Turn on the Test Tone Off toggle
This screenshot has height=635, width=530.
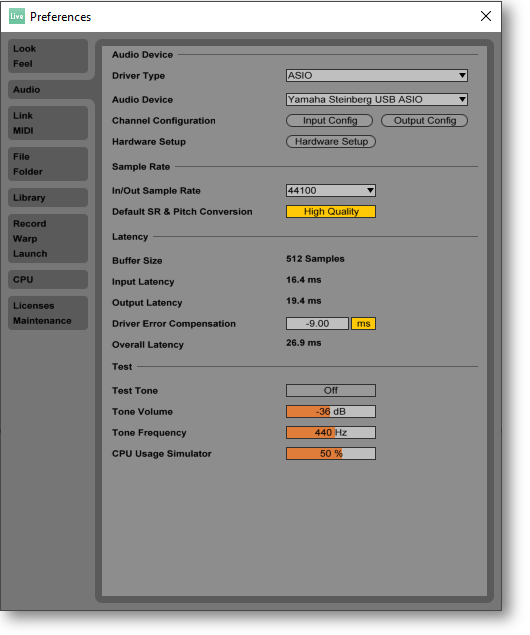[331, 390]
